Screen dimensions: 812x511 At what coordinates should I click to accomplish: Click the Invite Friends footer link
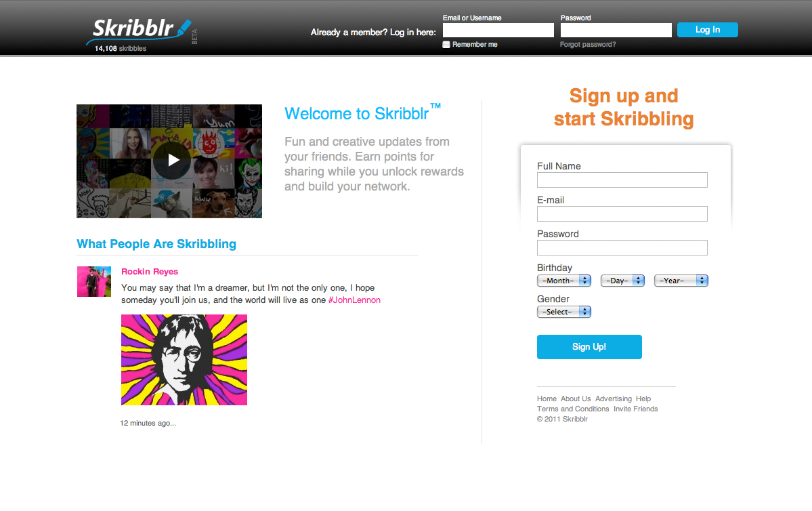tap(635, 409)
